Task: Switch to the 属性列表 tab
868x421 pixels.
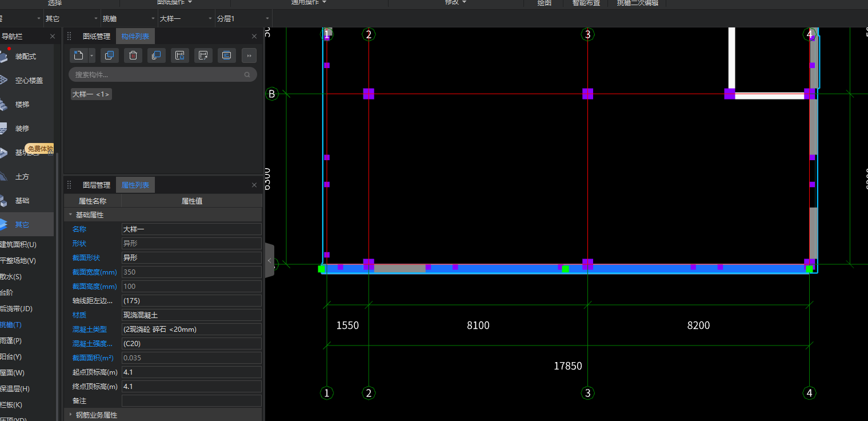Action: pyautogui.click(x=135, y=185)
